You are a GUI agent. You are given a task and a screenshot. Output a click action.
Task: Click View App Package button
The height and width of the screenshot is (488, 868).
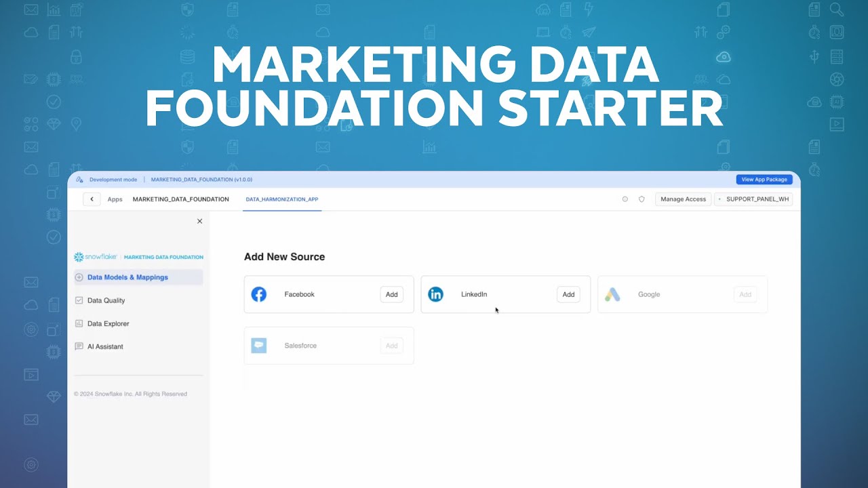(x=764, y=180)
